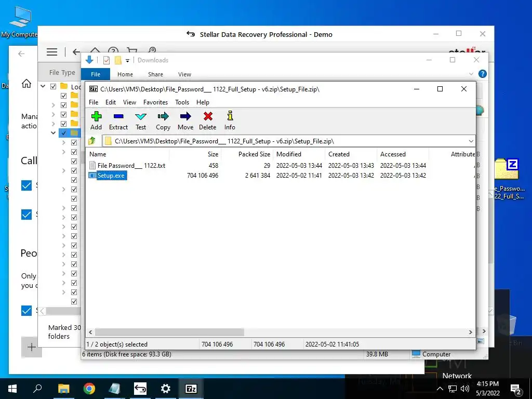The image size is (532, 399).
Task: Uncheck the Loc root tree checkbox
Action: click(x=54, y=87)
